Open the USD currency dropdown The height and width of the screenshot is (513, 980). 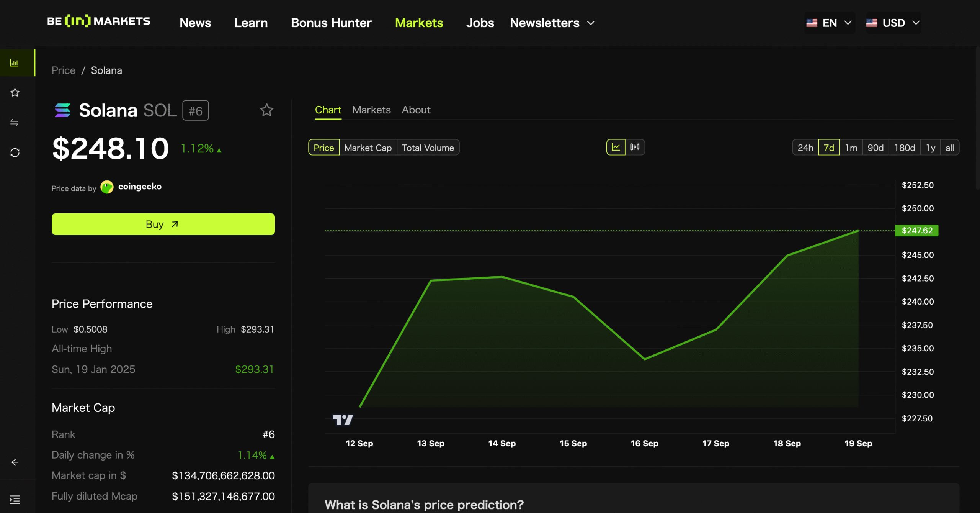(x=893, y=23)
